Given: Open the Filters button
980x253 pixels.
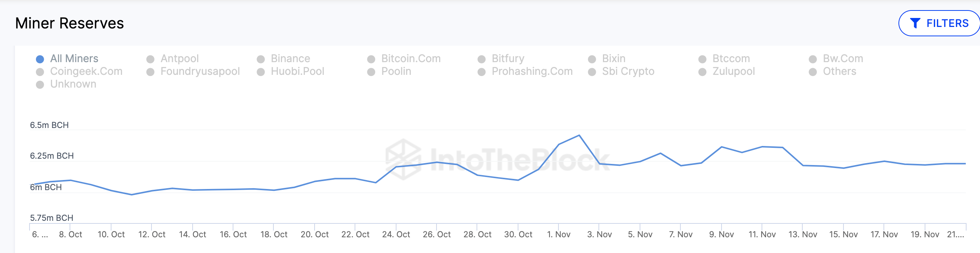Looking at the screenshot, I should point(939,24).
